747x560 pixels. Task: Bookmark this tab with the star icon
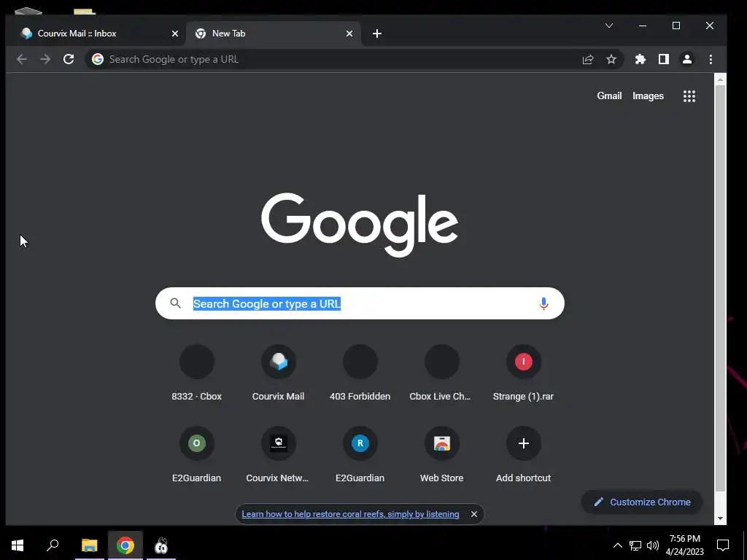[x=611, y=59]
